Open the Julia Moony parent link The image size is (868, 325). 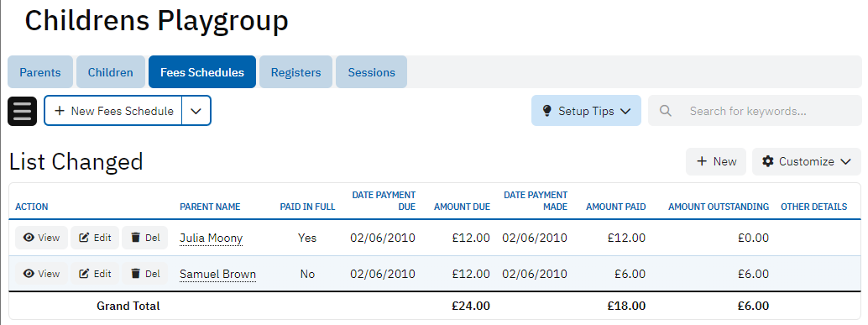[211, 238]
